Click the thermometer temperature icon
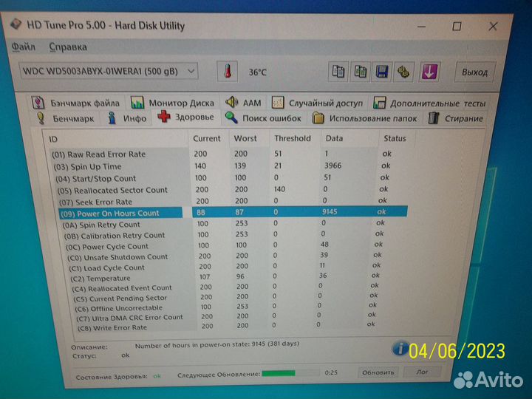This screenshot has height=399, width=532. pyautogui.click(x=228, y=72)
